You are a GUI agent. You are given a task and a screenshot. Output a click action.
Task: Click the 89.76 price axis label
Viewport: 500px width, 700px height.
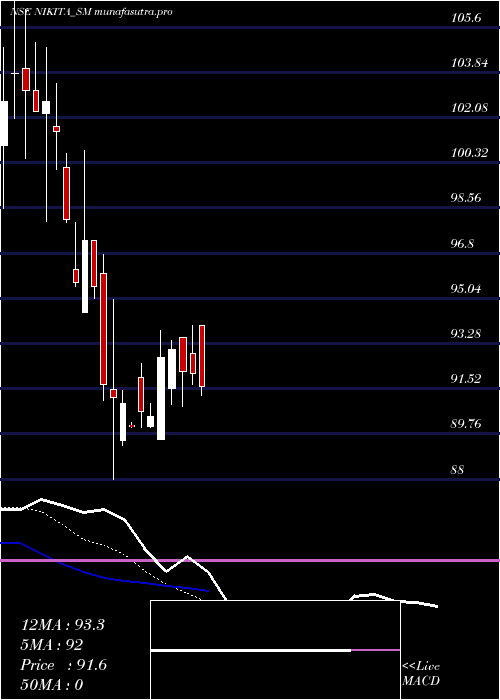click(x=466, y=424)
